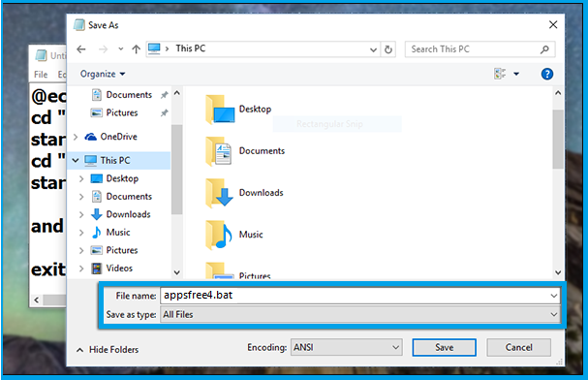Click navigation pane scroll down arrow
This screenshot has width=588, height=380.
click(177, 272)
